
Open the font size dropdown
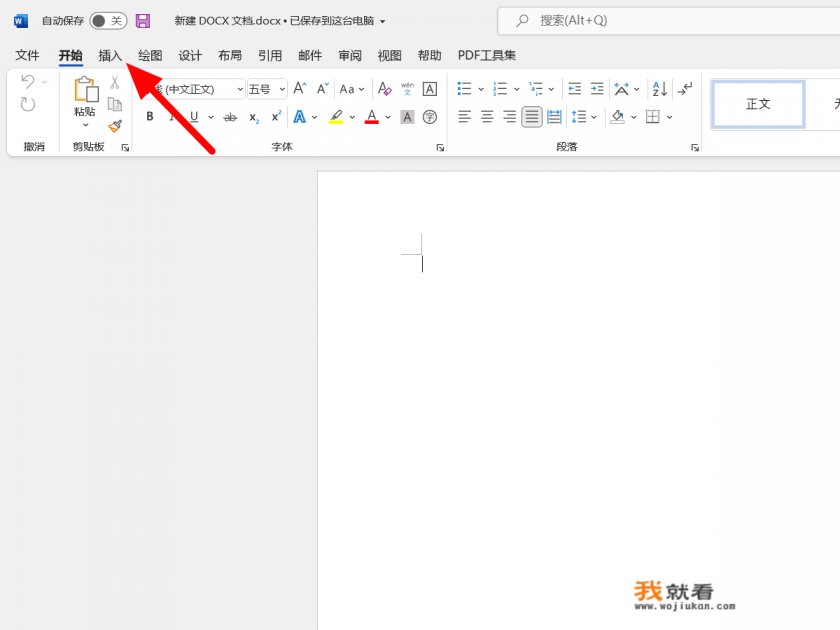[282, 89]
